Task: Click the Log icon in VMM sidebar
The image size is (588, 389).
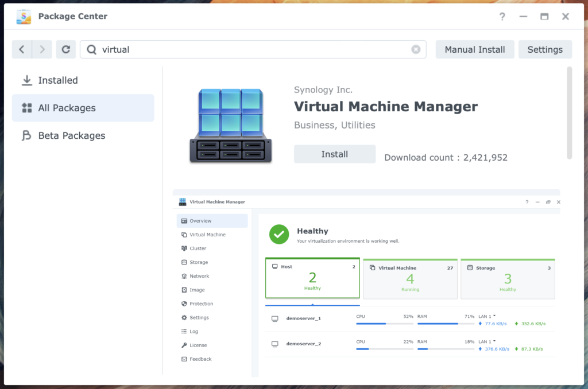Action: point(184,331)
